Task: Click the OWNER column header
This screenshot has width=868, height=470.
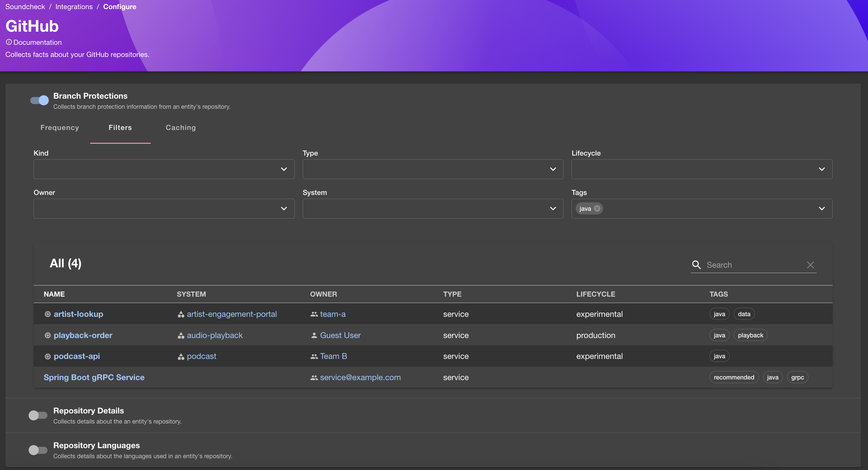Action: click(323, 294)
